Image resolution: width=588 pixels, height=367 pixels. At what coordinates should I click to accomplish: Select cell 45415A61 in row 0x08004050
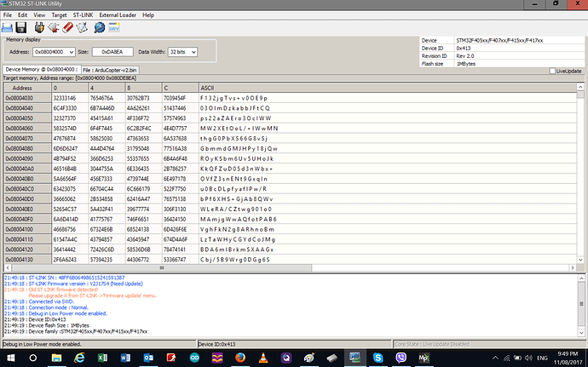[x=107, y=118]
